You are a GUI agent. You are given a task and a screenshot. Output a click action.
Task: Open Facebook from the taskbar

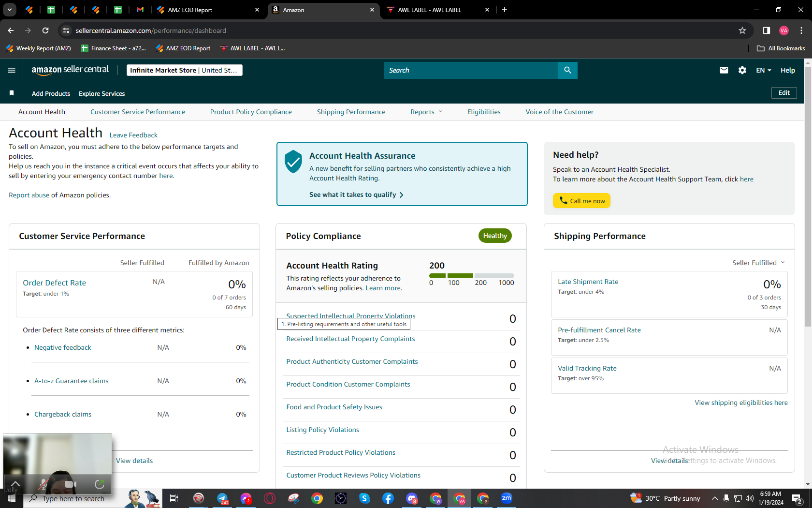[x=388, y=498]
